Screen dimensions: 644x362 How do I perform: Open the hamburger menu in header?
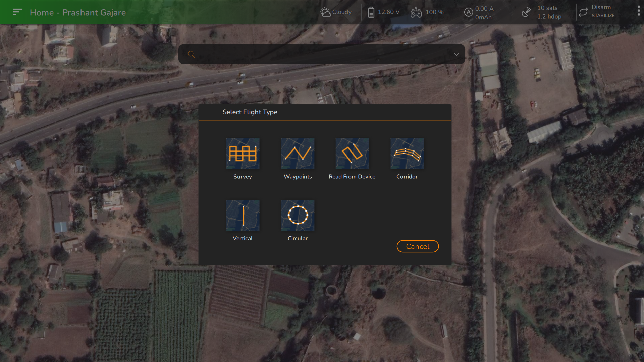click(17, 12)
